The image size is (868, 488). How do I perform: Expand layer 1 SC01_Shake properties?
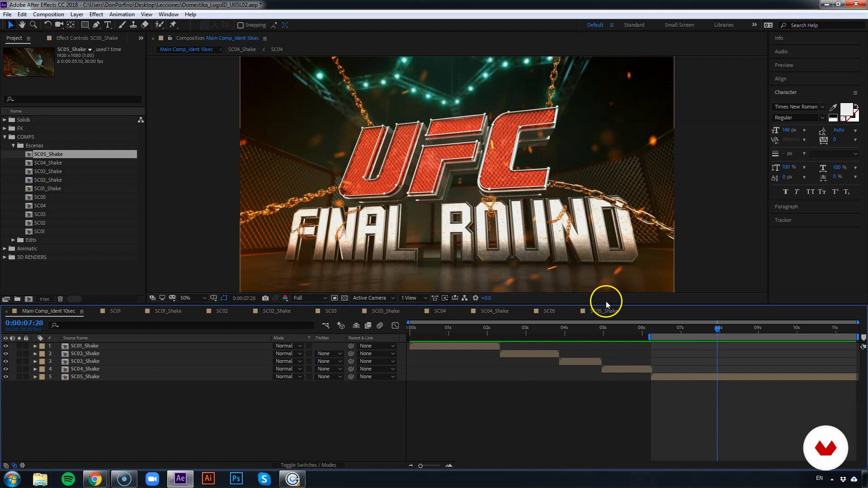pos(35,346)
